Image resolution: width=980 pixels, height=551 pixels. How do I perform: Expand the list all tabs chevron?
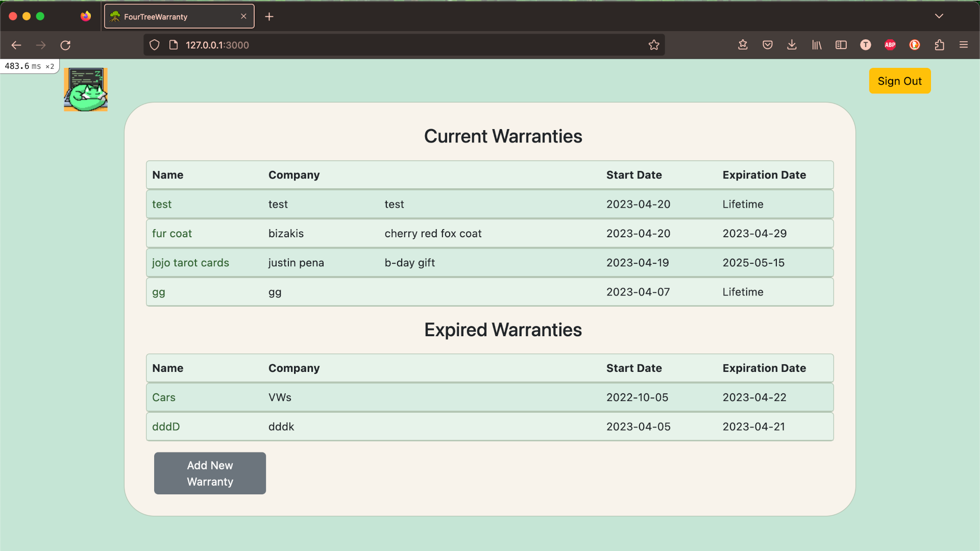click(939, 16)
